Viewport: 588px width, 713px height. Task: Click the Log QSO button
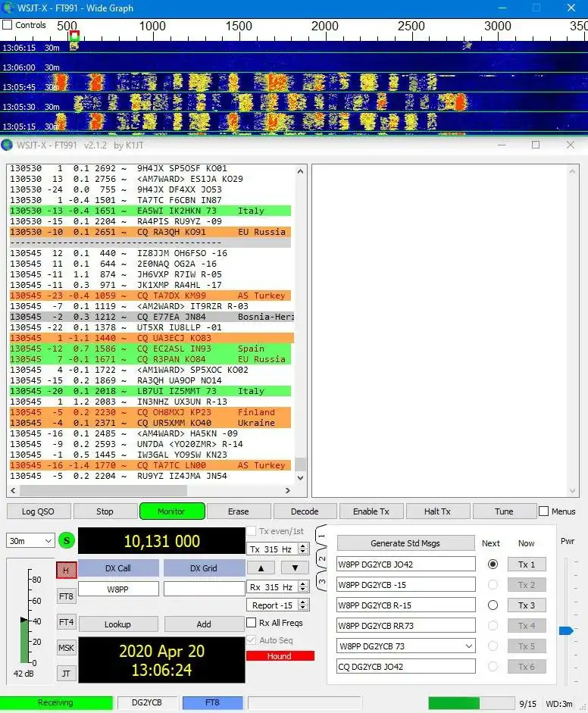39,511
